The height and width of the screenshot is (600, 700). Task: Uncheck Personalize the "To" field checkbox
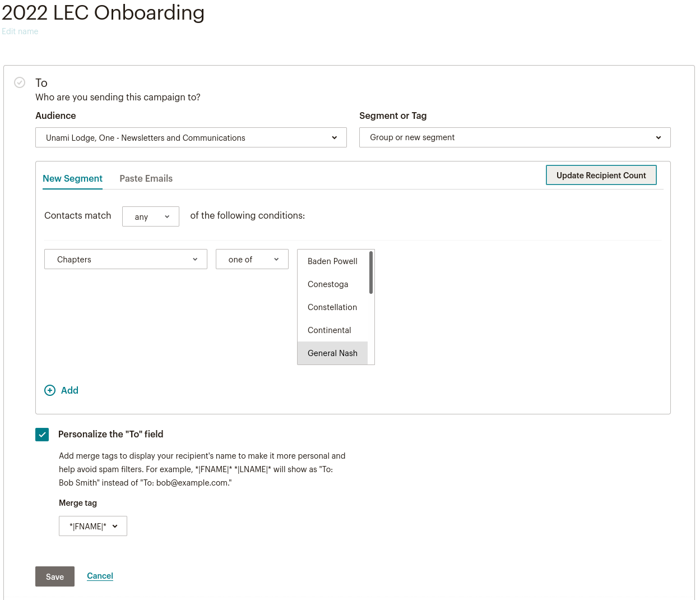click(42, 435)
